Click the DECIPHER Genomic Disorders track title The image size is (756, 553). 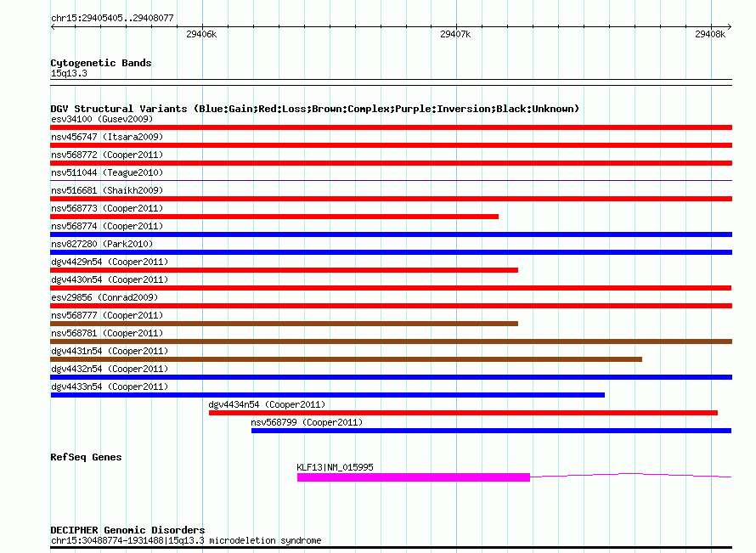pos(127,530)
